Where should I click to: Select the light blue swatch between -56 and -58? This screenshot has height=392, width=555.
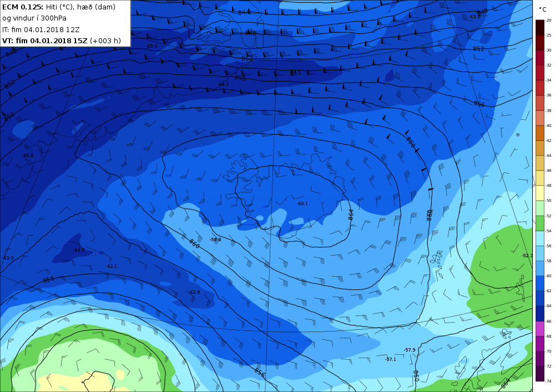click(540, 253)
